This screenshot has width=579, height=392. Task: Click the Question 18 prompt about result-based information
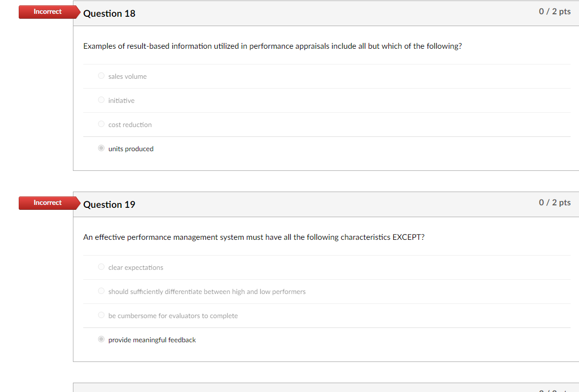[272, 46]
